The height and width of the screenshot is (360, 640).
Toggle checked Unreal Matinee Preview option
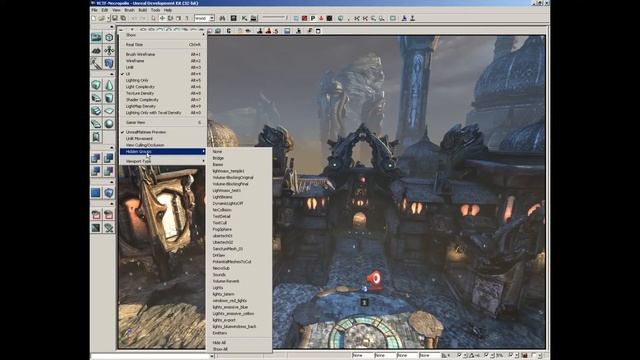163,132
